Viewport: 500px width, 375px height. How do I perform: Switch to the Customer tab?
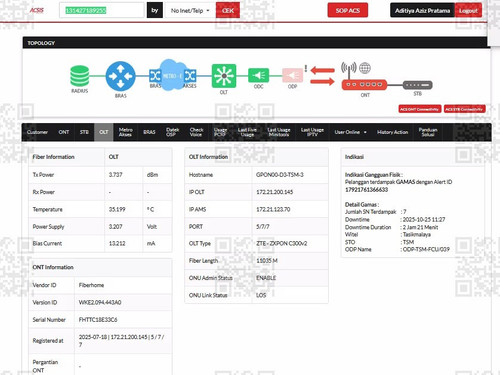pos(37,132)
